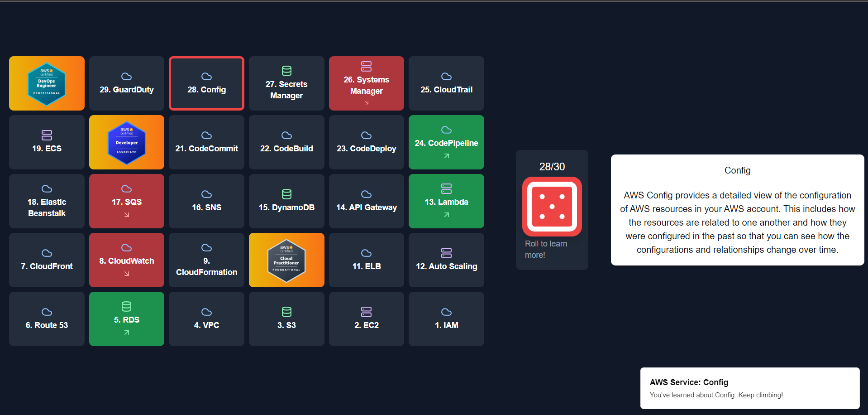
Task: Click the down arrow on CloudWatch tile
Action: [127, 274]
